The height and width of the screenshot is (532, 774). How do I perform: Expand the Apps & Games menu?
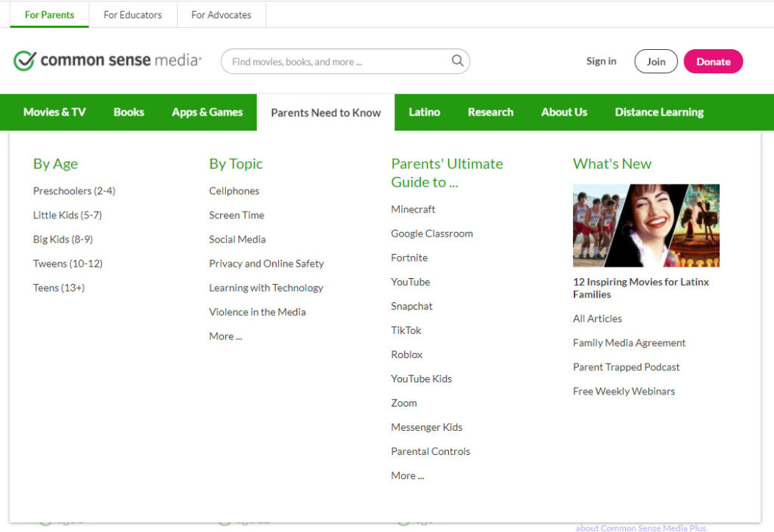tap(207, 112)
